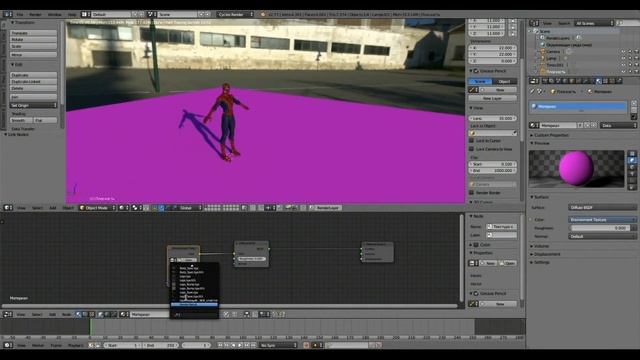The image size is (640, 360).
Task: Switch to Scene properties tab icon
Action: 558,81
